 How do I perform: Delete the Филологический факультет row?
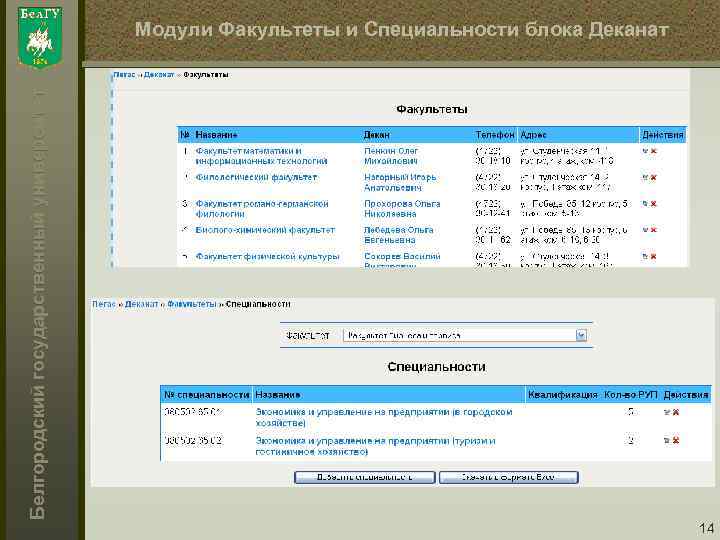pyautogui.click(x=653, y=177)
